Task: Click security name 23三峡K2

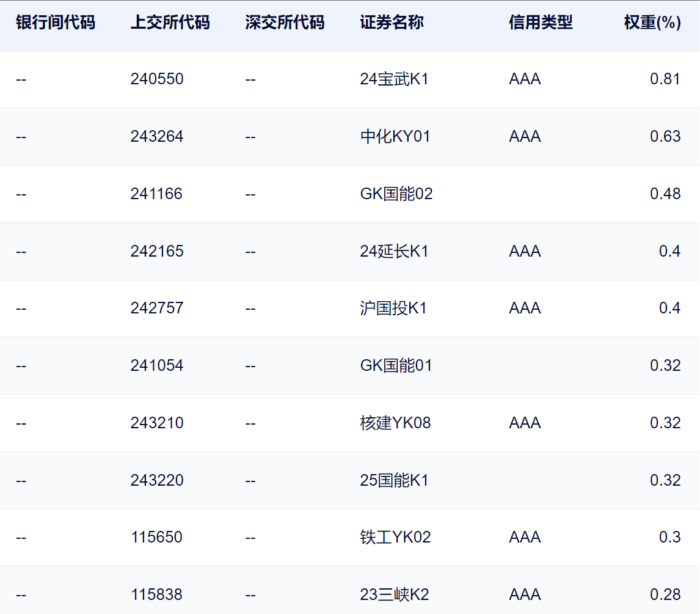Action: pyautogui.click(x=395, y=594)
